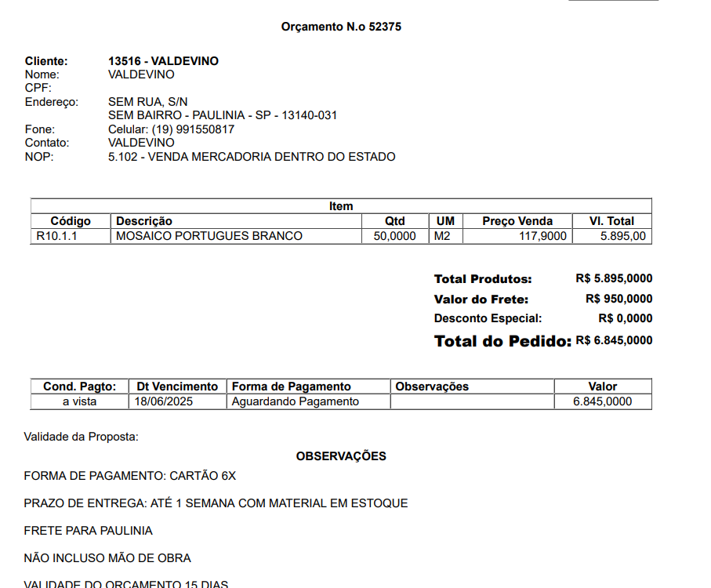Click the Orçamento N.o 52375 title
Image resolution: width=711 pixels, height=588 pixels.
pos(341,27)
